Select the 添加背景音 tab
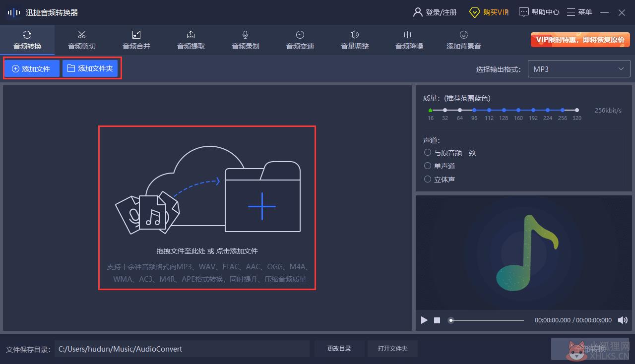The height and width of the screenshot is (364, 635). [x=464, y=40]
